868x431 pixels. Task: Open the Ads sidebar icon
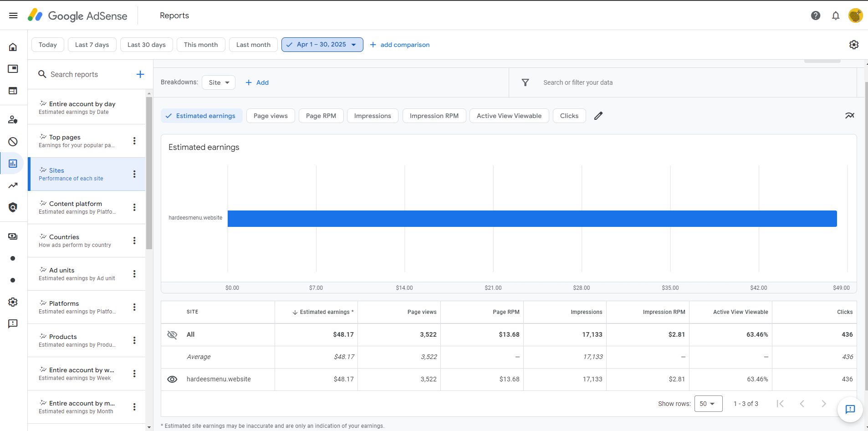point(13,69)
